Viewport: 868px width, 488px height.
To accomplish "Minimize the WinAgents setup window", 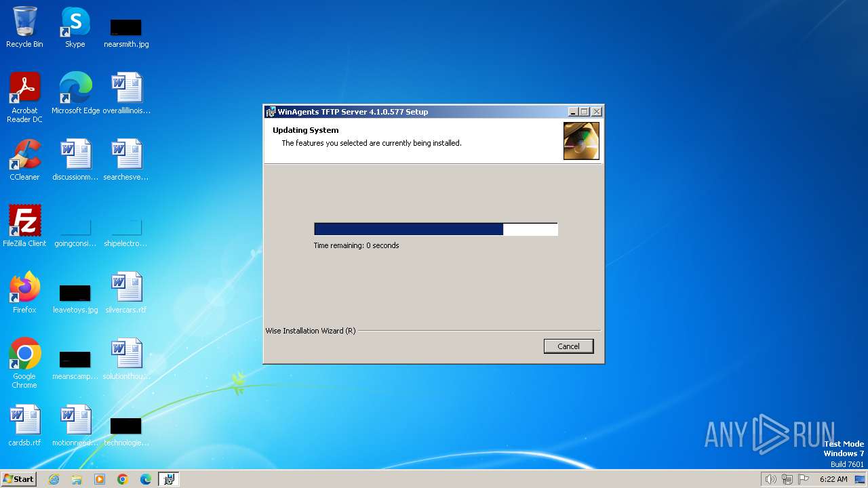I will click(x=573, y=112).
